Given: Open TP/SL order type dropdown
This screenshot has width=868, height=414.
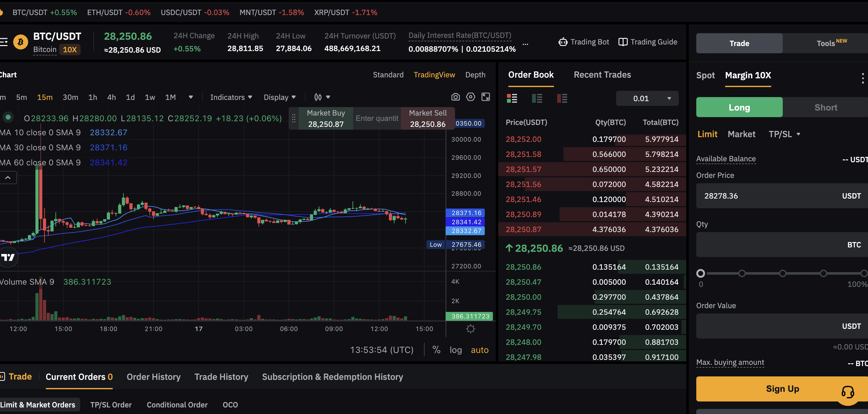Looking at the screenshot, I should (784, 134).
